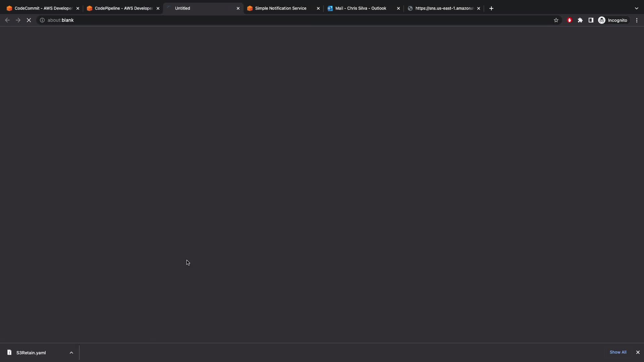Open the Extensions puzzle icon
The height and width of the screenshot is (362, 644).
[580, 20]
